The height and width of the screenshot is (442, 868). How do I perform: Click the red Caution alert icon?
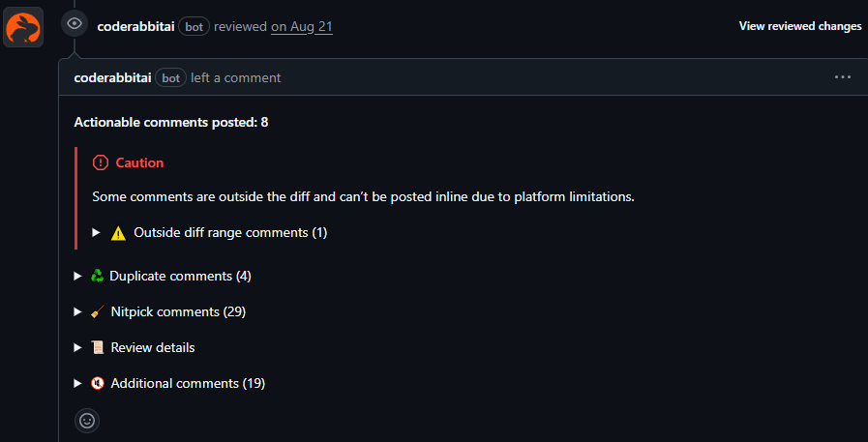101,162
